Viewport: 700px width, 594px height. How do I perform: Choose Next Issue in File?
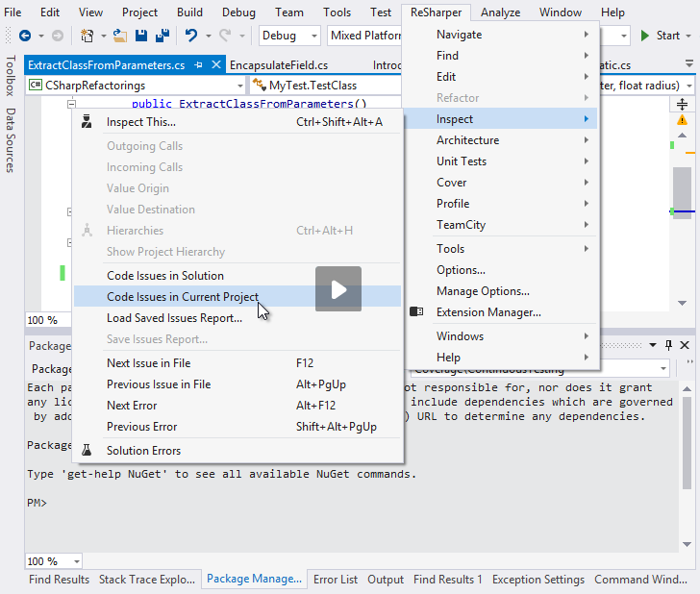[237, 362]
